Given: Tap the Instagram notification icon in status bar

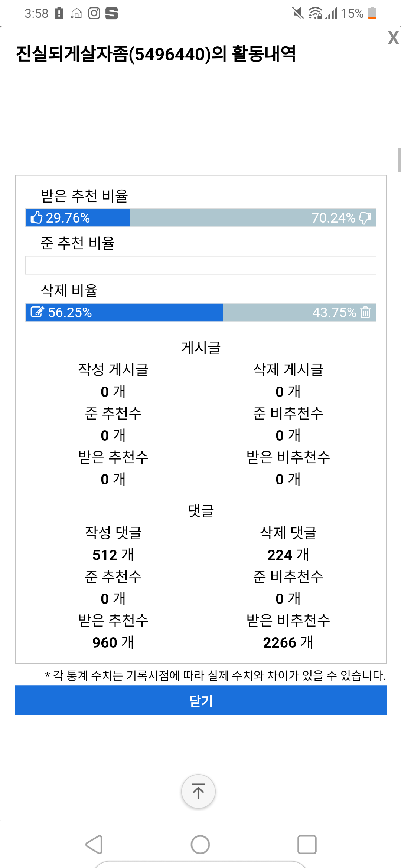Looking at the screenshot, I should [94, 13].
